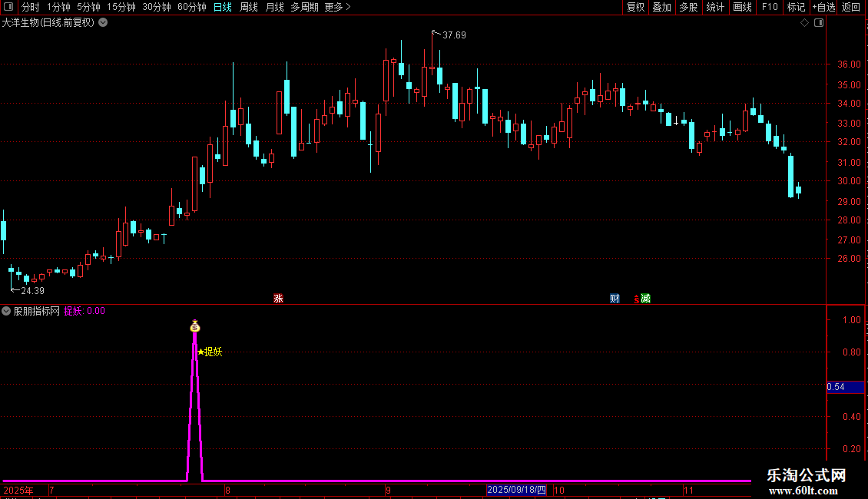Toggle the side panel icon in chart header
868x499 pixels.
click(x=819, y=23)
